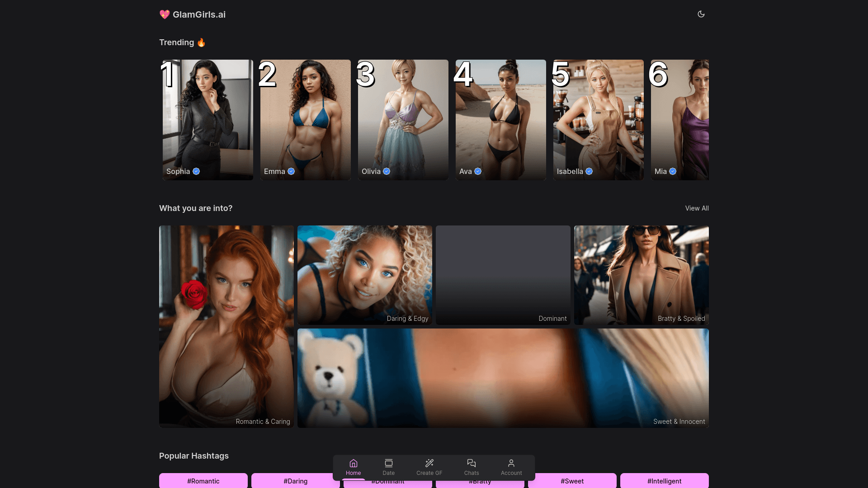Open Emma's trending card

305,120
